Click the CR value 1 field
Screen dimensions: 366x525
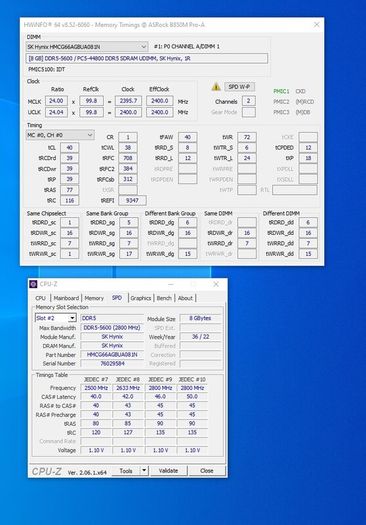point(128,137)
